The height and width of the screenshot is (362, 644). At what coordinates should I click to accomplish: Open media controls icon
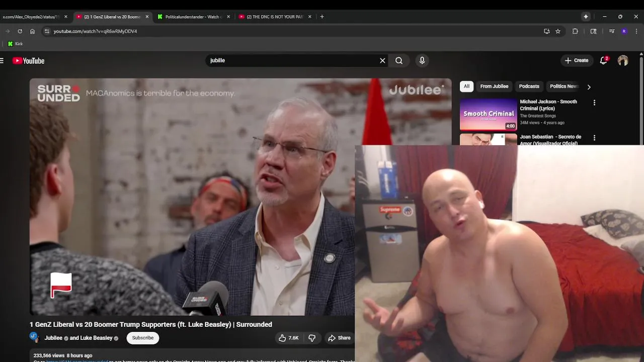tap(612, 31)
